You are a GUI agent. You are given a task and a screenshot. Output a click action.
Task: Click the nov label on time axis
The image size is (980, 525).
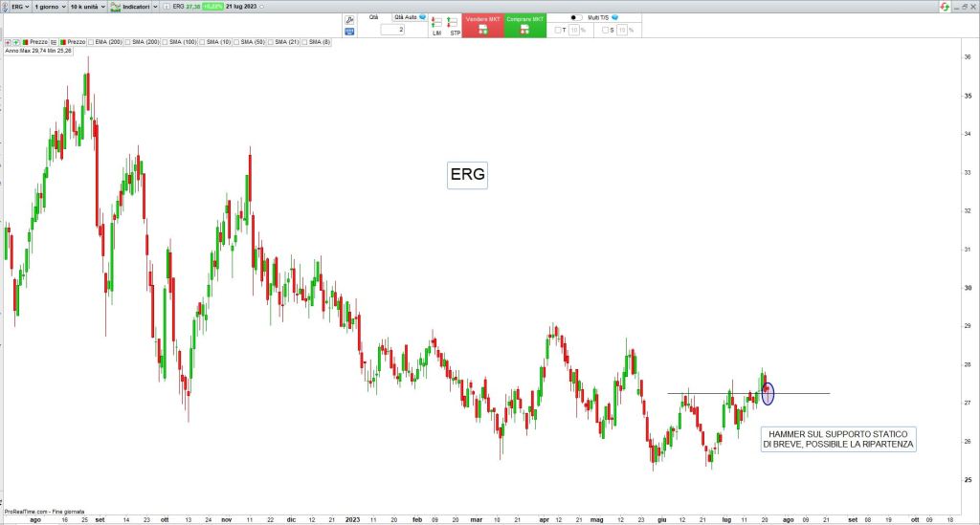click(x=226, y=520)
